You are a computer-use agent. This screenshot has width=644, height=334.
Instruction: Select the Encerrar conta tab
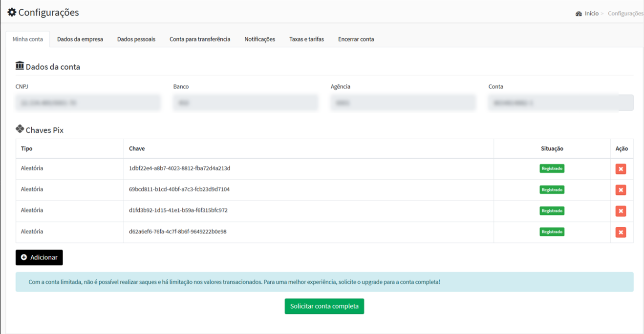point(356,39)
